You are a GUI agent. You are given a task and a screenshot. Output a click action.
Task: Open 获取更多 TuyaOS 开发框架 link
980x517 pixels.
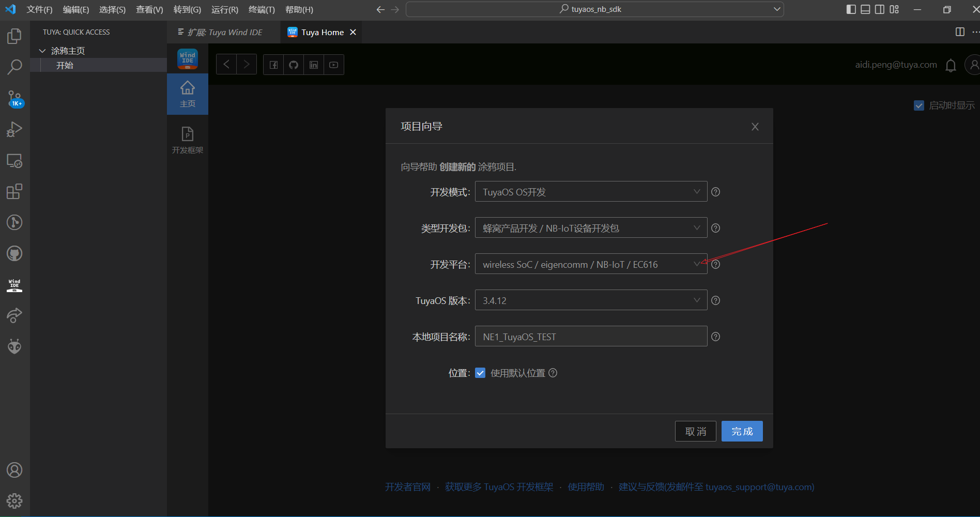coord(499,487)
